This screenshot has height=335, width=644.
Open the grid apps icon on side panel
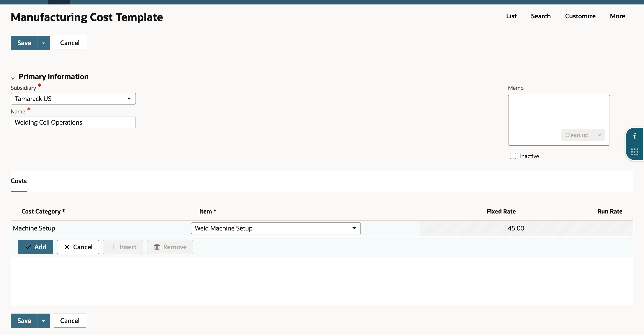coord(635,152)
